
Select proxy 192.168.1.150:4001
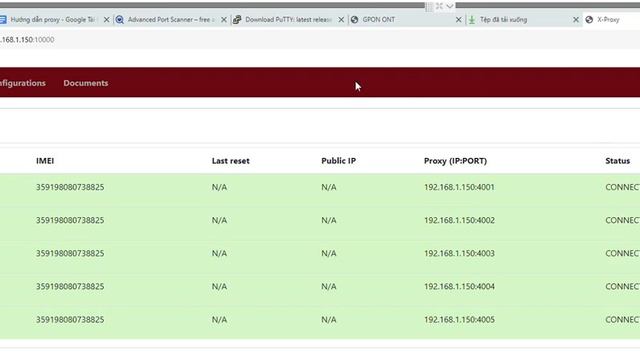(459, 187)
